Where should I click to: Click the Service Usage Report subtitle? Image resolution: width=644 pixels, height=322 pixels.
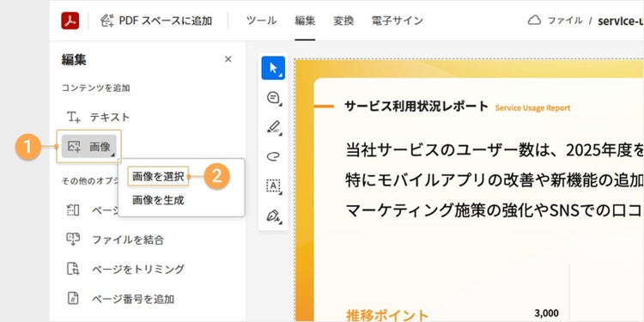pyautogui.click(x=532, y=108)
